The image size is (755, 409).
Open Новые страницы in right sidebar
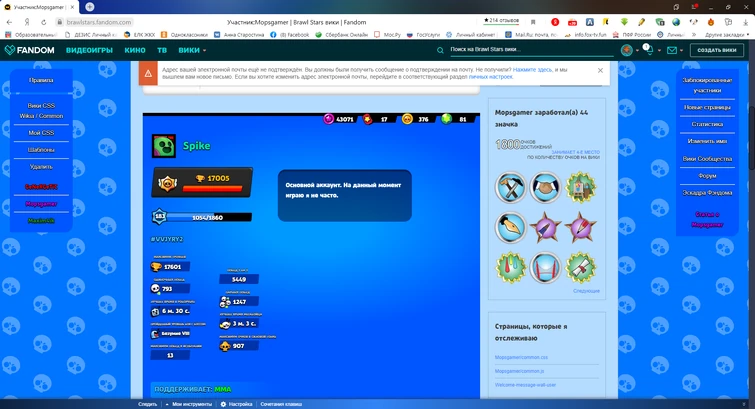pos(707,107)
